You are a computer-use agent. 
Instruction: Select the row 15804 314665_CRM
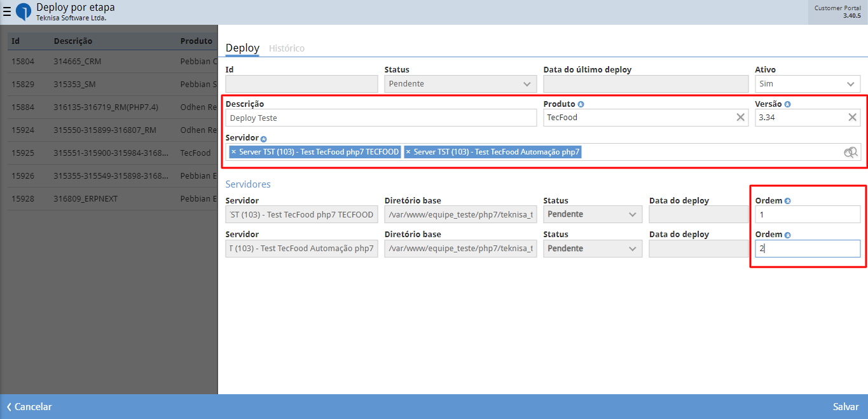[x=113, y=62]
